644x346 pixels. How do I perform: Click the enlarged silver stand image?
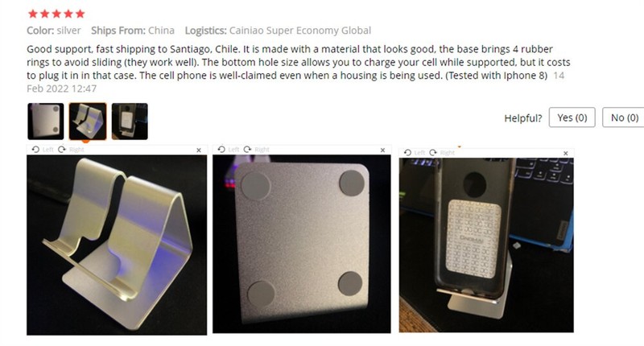117,245
